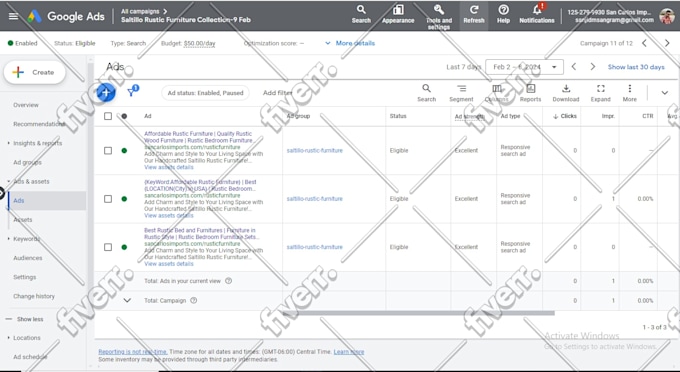Check the KeyWord Affordable Rustic ad row
Image resolution: width=680 pixels, height=372 pixels.
(108, 199)
